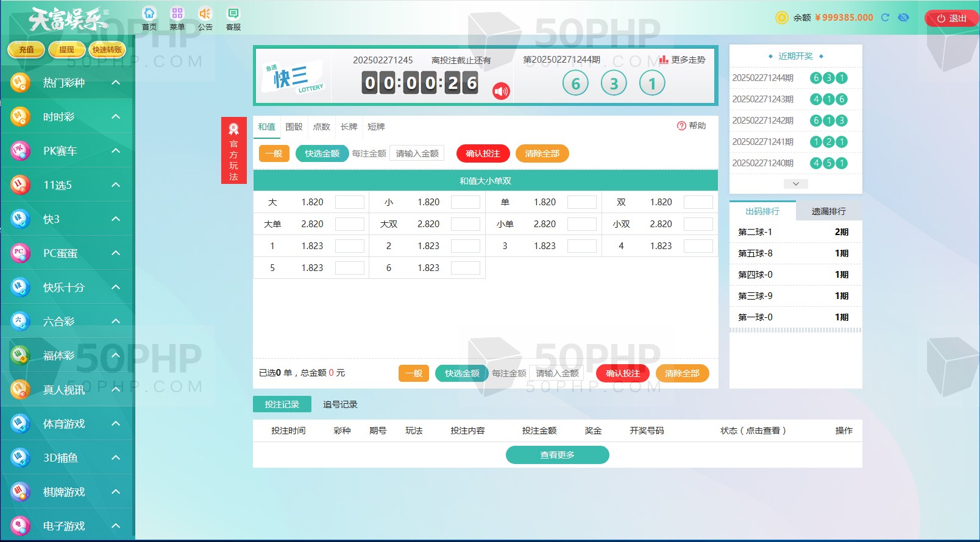
Task: Open the 菜单 menu icon
Action: pyautogui.click(x=177, y=14)
